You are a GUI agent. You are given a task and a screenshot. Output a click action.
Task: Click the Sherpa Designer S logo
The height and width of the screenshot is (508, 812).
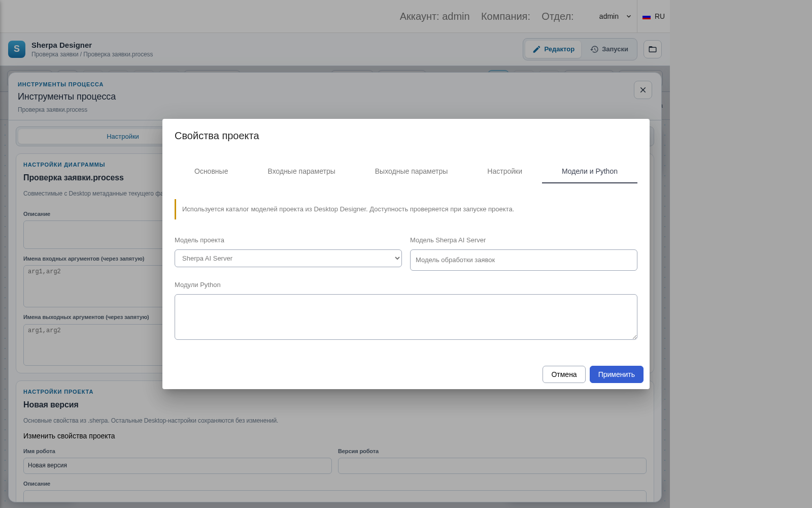click(17, 49)
